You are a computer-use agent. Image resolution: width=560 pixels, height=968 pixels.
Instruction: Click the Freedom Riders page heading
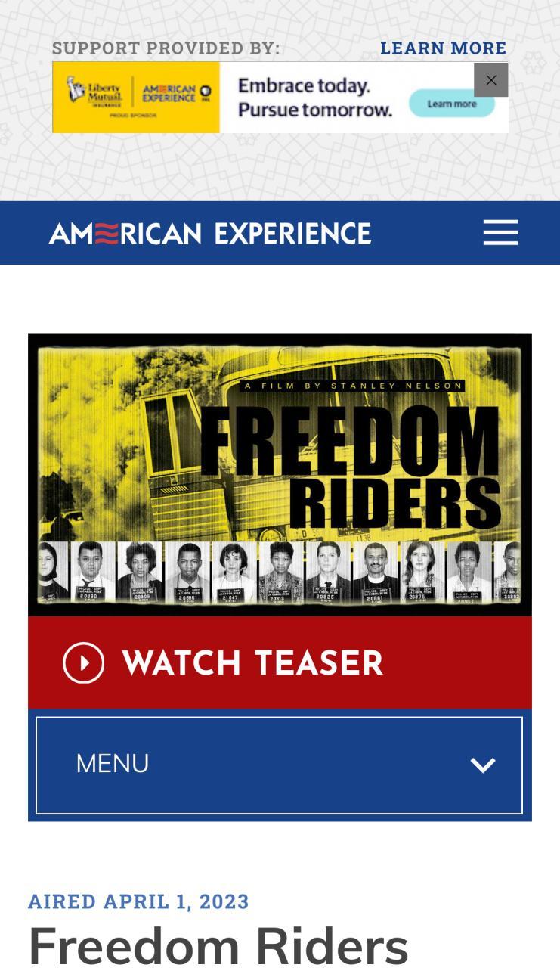218,945
